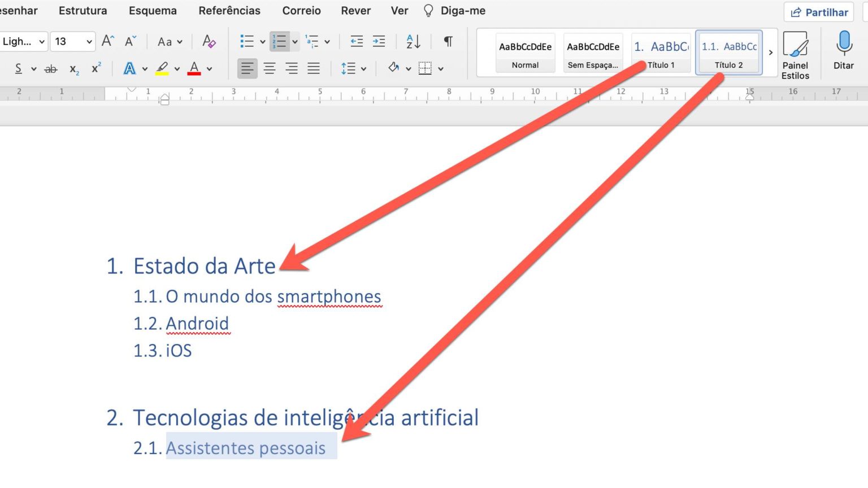Viewport: 868px width, 488px height.
Task: Click the shading paint bucket icon
Action: (394, 68)
